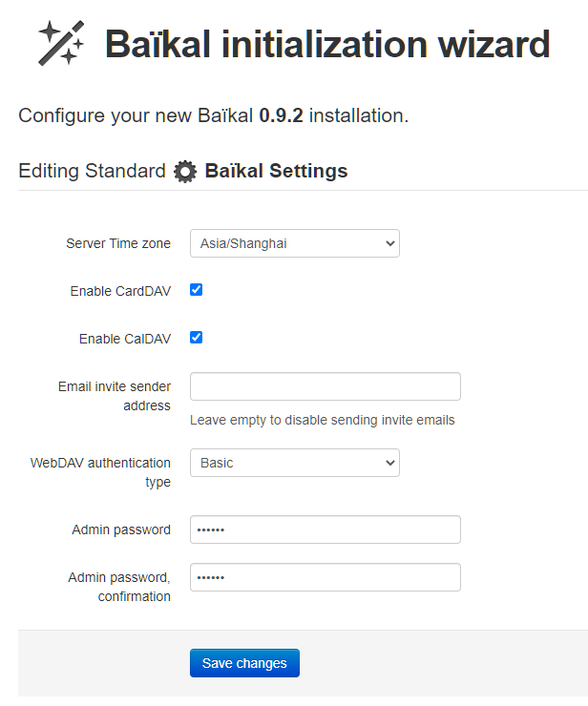Click the Baïkal initialization wizard heading
This screenshot has height=706, width=588.
[x=326, y=45]
